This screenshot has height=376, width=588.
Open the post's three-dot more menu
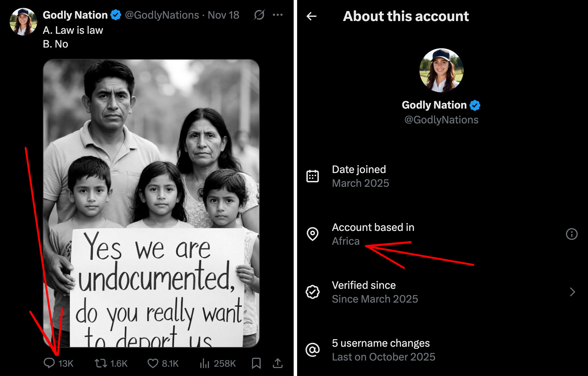click(277, 15)
